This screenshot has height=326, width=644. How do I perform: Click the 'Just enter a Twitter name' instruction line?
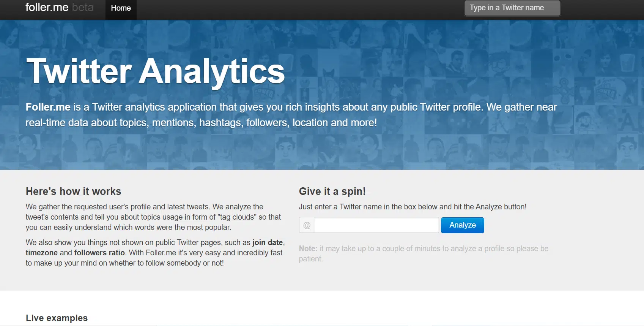click(413, 207)
